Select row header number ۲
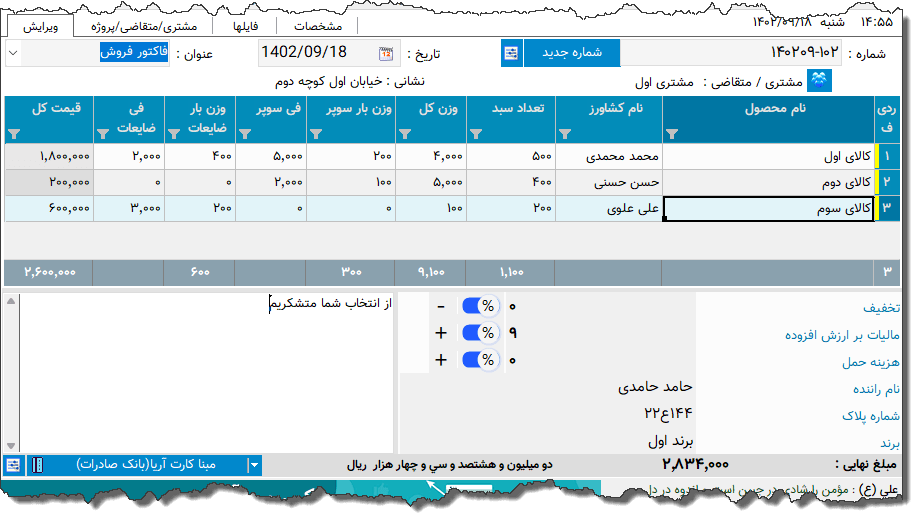Screen dimensions: 911x513 [887, 182]
